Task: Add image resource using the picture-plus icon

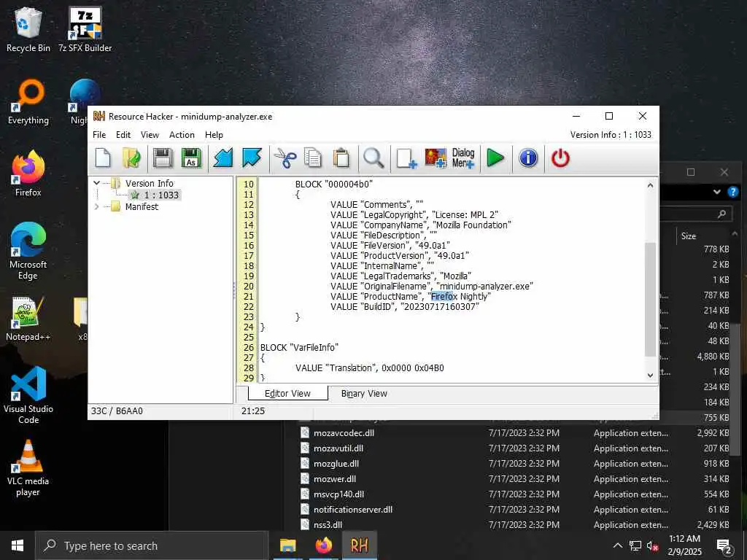Action: point(436,158)
